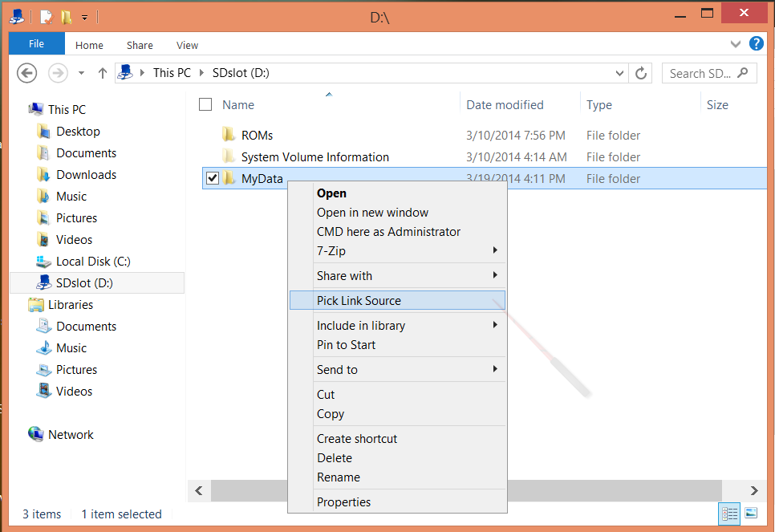Click SDslot (D:) in the breadcrumb
The image size is (775, 532).
tap(241, 73)
